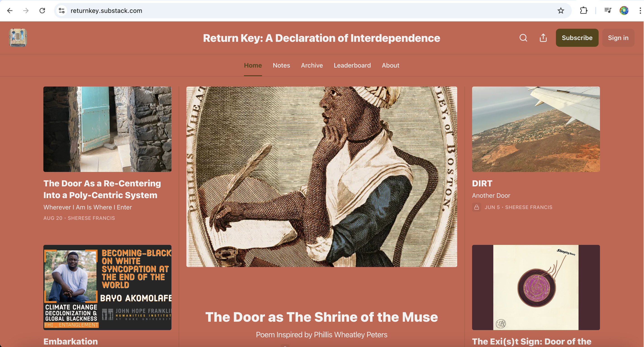This screenshot has height=347, width=644.
Task: Open the blue door stone wall thumbnail
Action: [107, 129]
